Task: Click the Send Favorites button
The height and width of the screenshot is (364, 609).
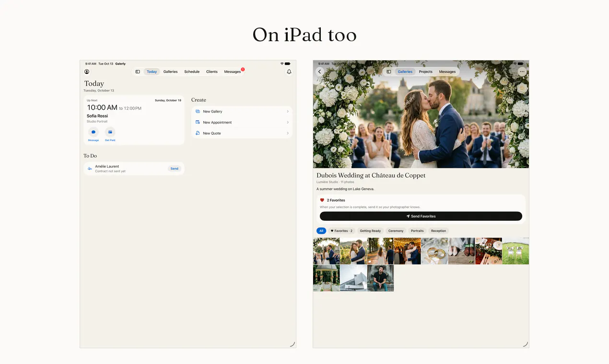Action: point(421,216)
